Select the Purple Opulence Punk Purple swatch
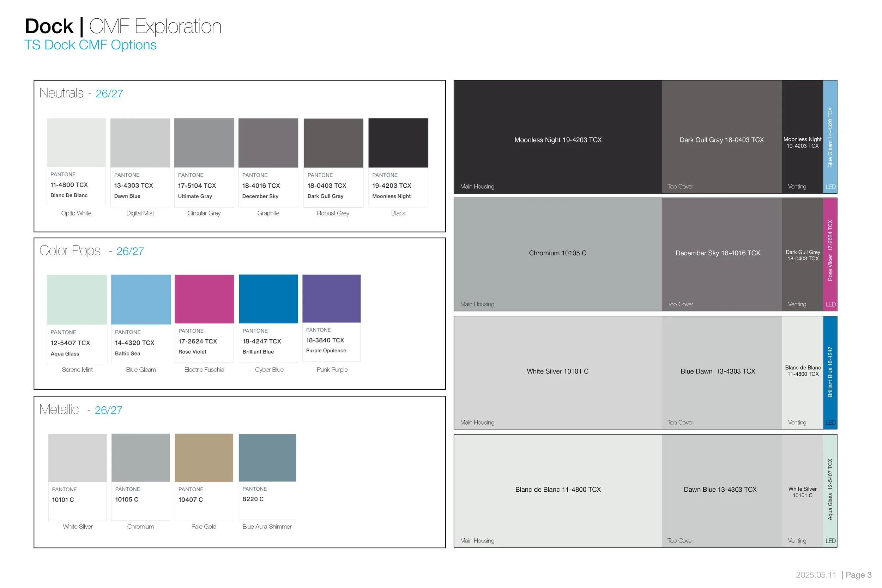Viewport: 882px width, 588px height. (332, 298)
